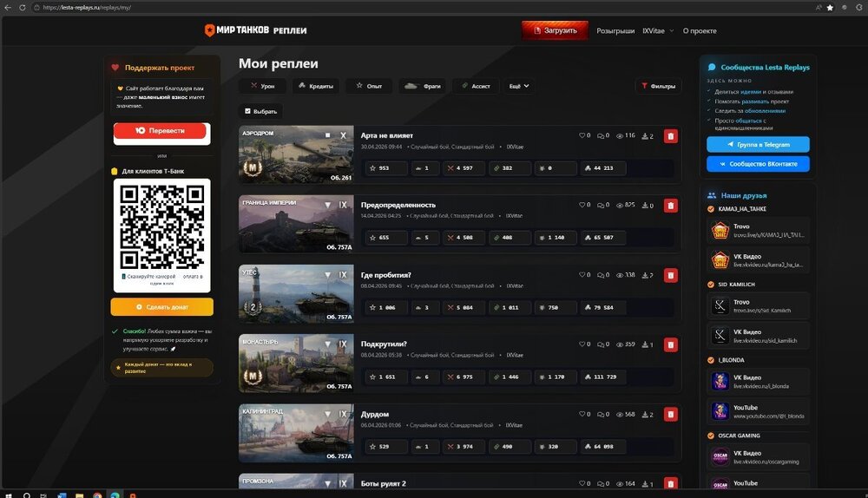Open SID KAMILICH VK Видео link
Image resolution: width=868 pixels, height=498 pixels.
pos(758,336)
